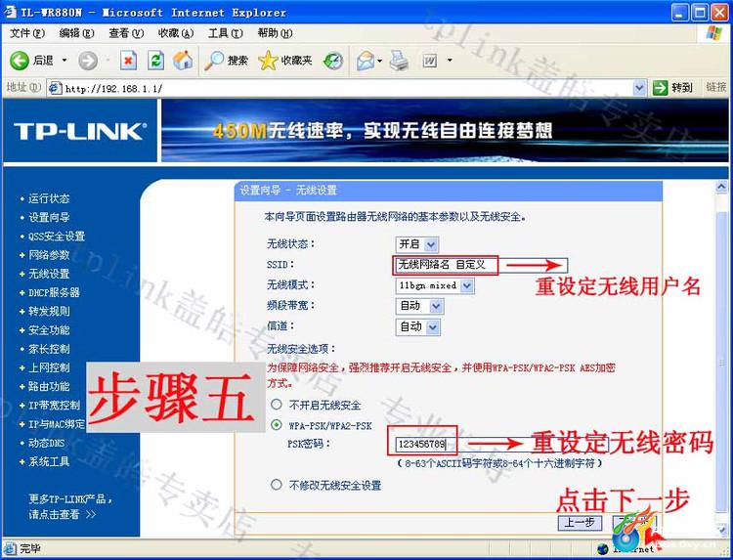Open the 无线模式 dropdown 11bgn mixed
The image size is (733, 560).
(x=435, y=285)
